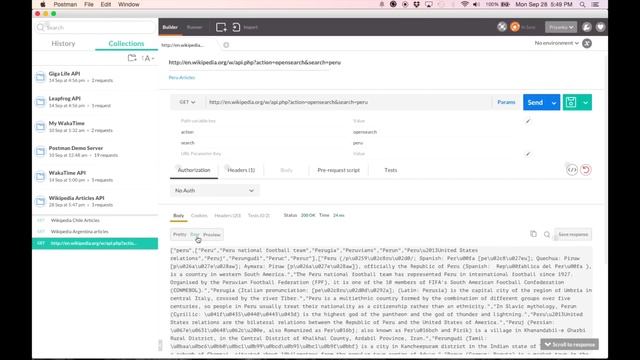Click the Scroll to response button
The width and height of the screenshot is (640, 360).
click(x=570, y=344)
